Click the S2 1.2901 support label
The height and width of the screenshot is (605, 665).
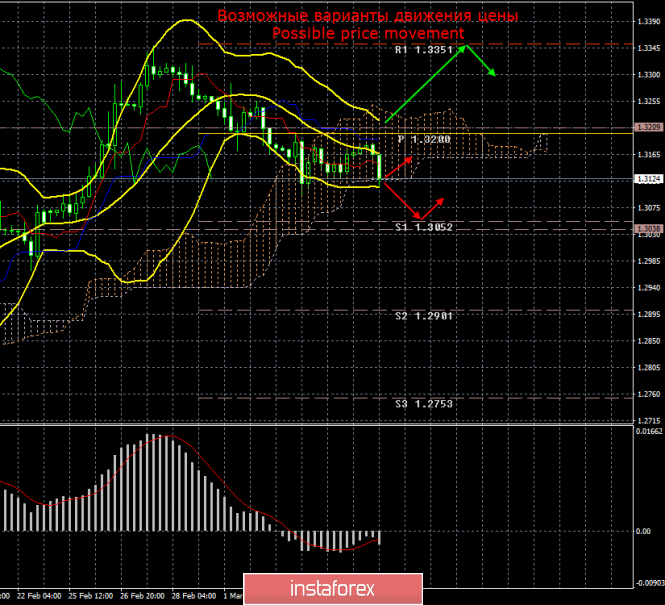(x=424, y=316)
